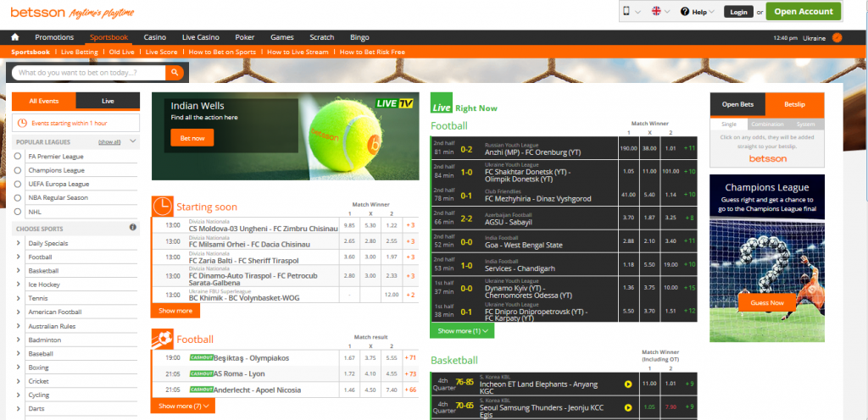Screen dimensions: 868x420
Task: Click the Cashout badge for Beşiktaş - Olympiakos
Action: 201,357
